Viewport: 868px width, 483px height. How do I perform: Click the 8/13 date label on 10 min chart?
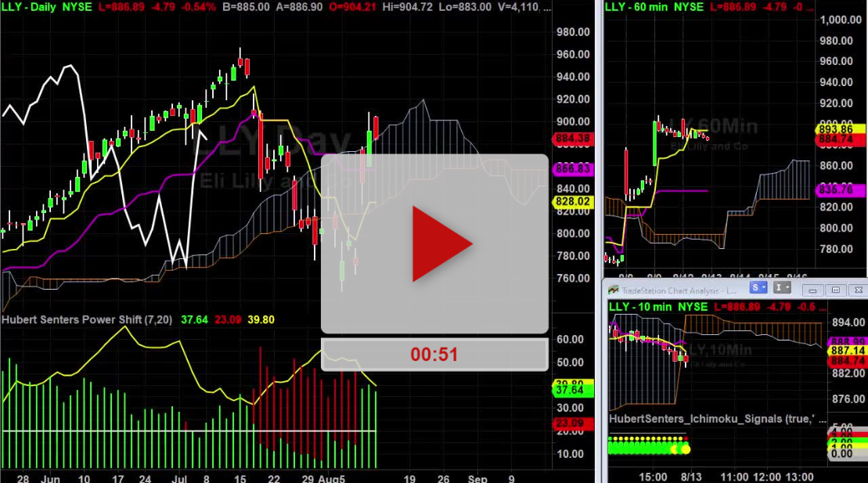pos(691,477)
